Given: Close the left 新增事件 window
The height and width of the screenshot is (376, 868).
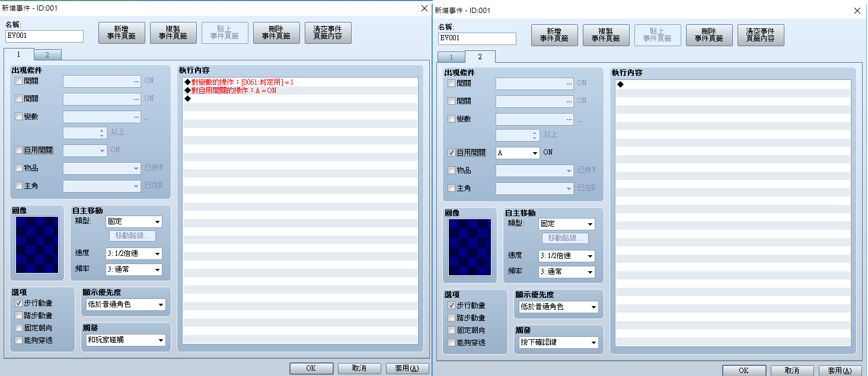Looking at the screenshot, I should [x=424, y=9].
